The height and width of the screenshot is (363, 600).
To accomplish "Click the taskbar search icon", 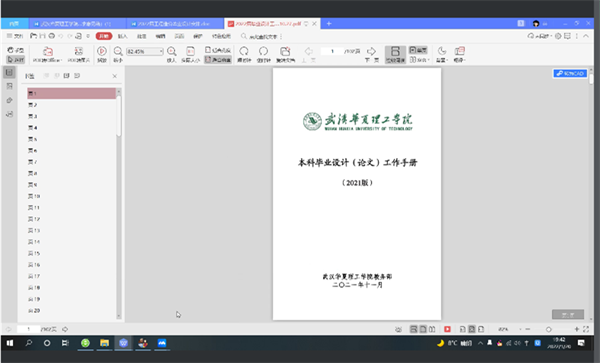I will [x=29, y=343].
